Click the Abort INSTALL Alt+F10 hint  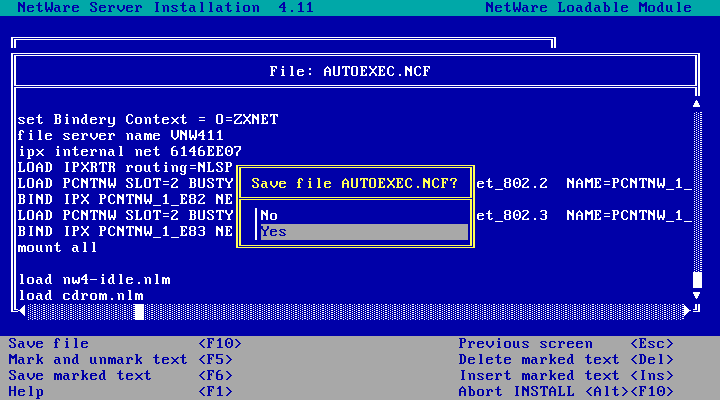pyautogui.click(x=566, y=392)
